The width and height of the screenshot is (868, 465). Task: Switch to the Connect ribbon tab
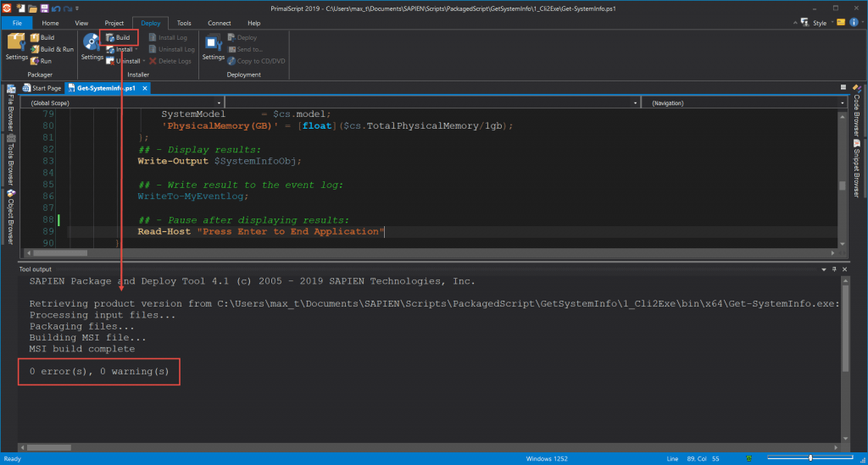tap(220, 23)
